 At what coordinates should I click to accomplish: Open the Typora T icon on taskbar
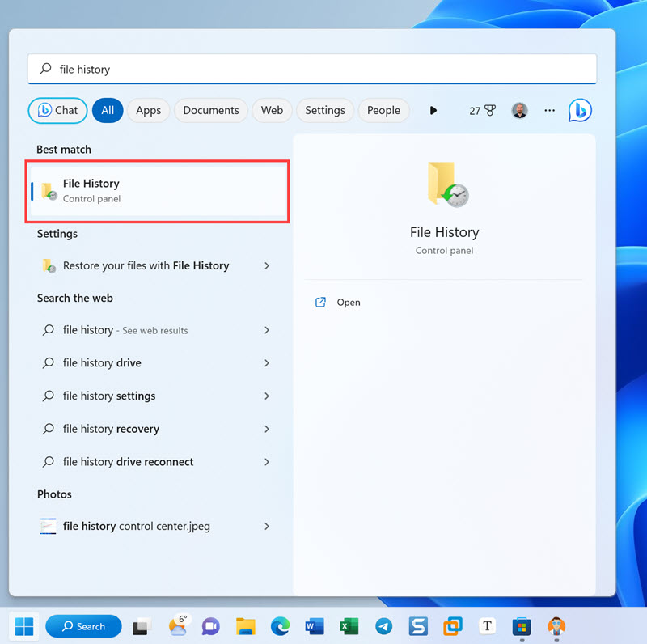pyautogui.click(x=488, y=626)
